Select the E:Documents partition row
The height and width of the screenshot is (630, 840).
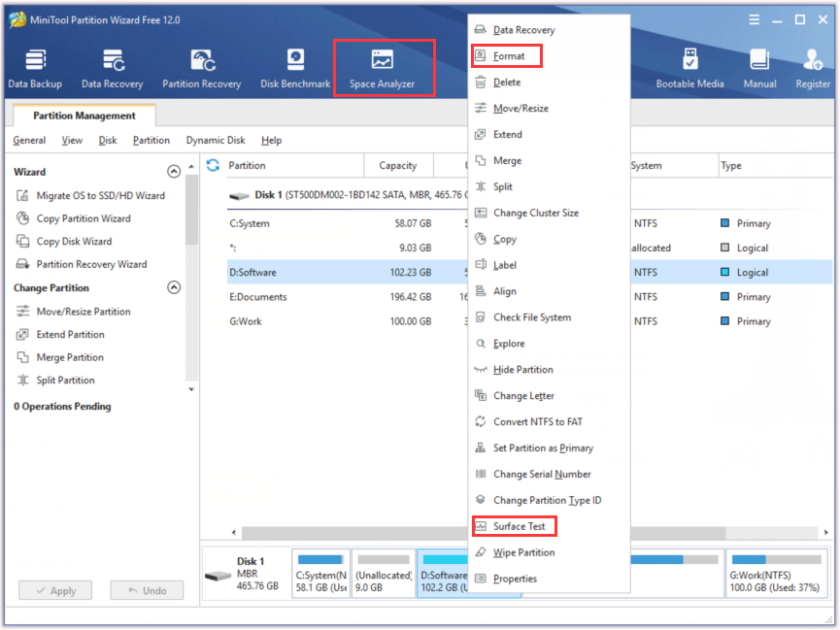click(x=347, y=297)
